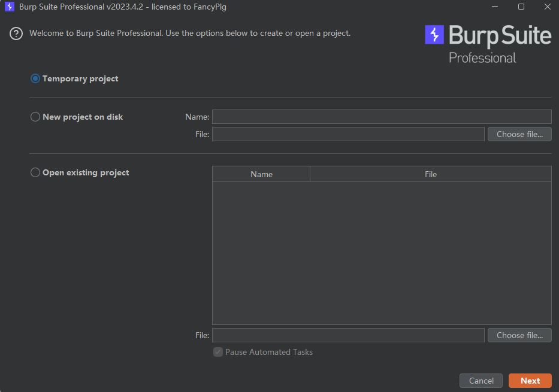Select the New project on disk option

[x=35, y=117]
